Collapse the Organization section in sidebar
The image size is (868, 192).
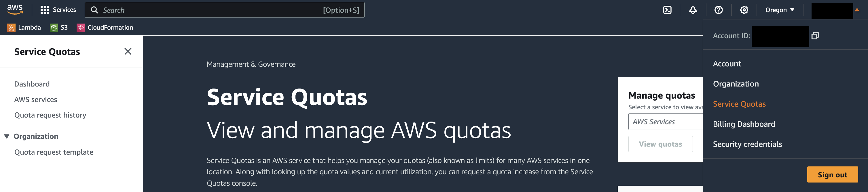[x=6, y=136]
